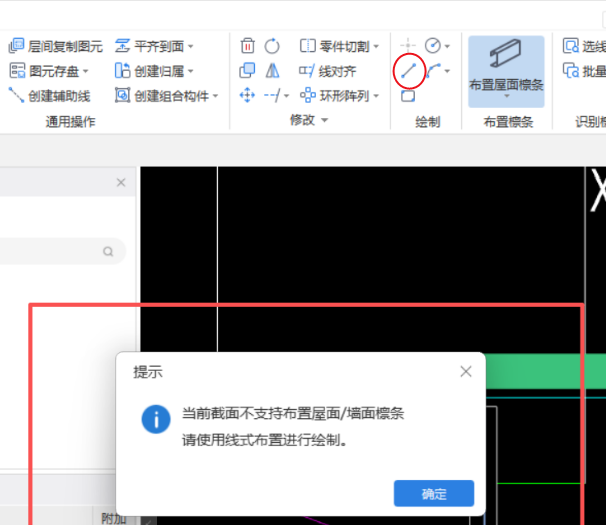Click 创建组合构件 tool

(162, 96)
